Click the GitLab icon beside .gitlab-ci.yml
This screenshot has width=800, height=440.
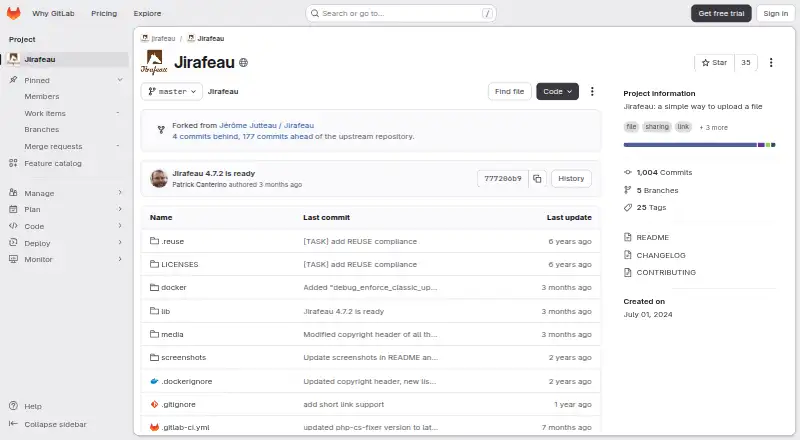coord(154,427)
